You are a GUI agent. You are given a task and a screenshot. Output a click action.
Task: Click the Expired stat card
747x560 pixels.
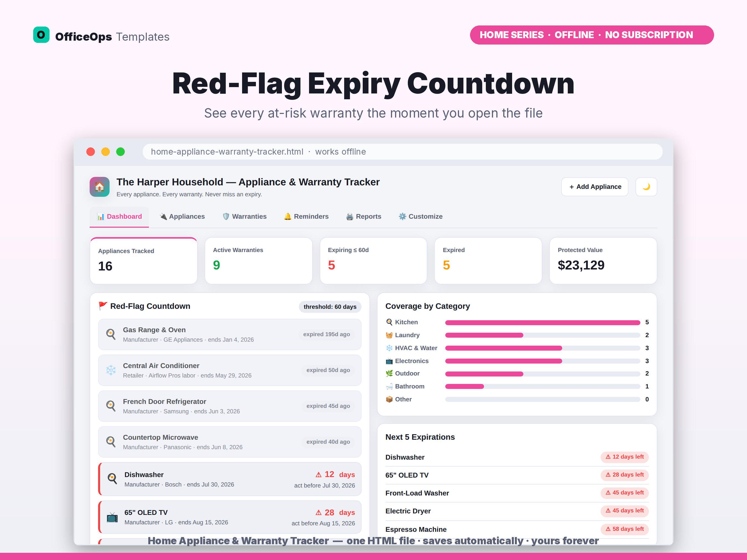coord(488,261)
